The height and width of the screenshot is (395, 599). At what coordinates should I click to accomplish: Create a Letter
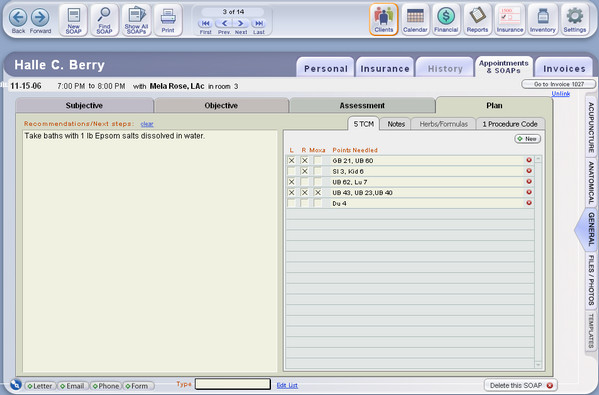[40, 386]
